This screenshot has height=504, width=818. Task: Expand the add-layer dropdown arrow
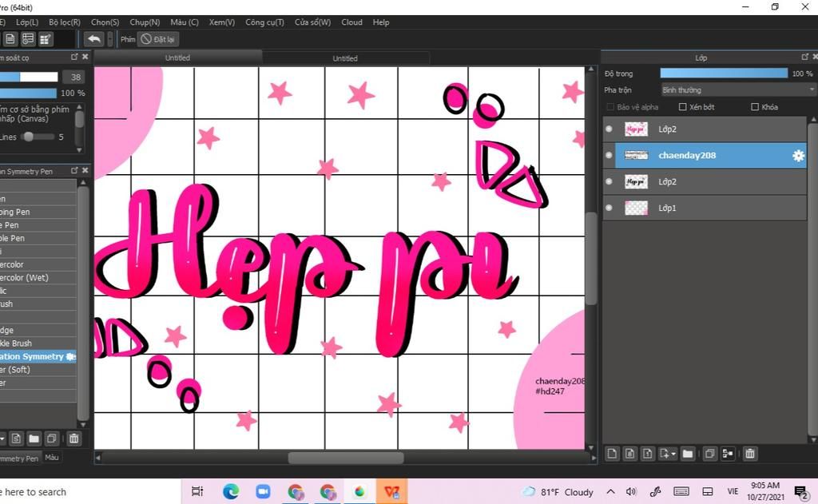(673, 454)
